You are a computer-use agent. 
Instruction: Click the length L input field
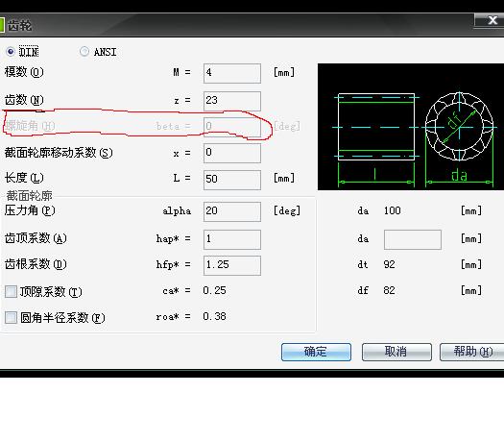point(232,180)
